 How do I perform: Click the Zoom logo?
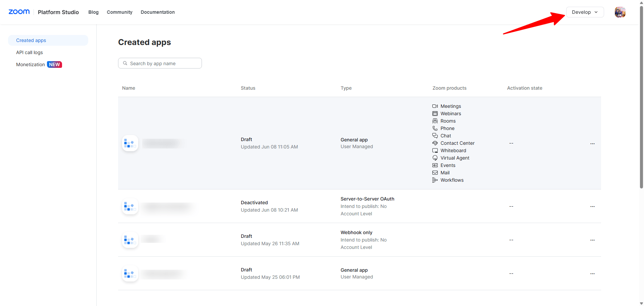19,12
